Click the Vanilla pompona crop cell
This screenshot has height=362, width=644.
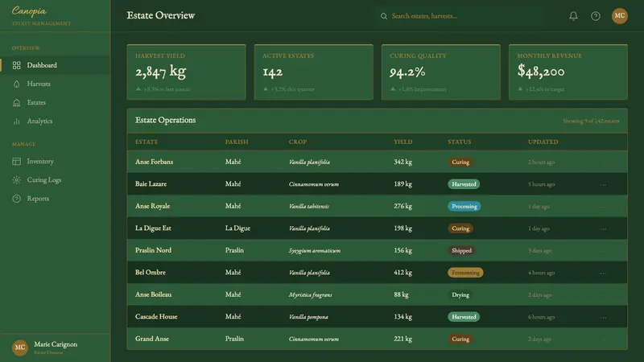coord(308,317)
